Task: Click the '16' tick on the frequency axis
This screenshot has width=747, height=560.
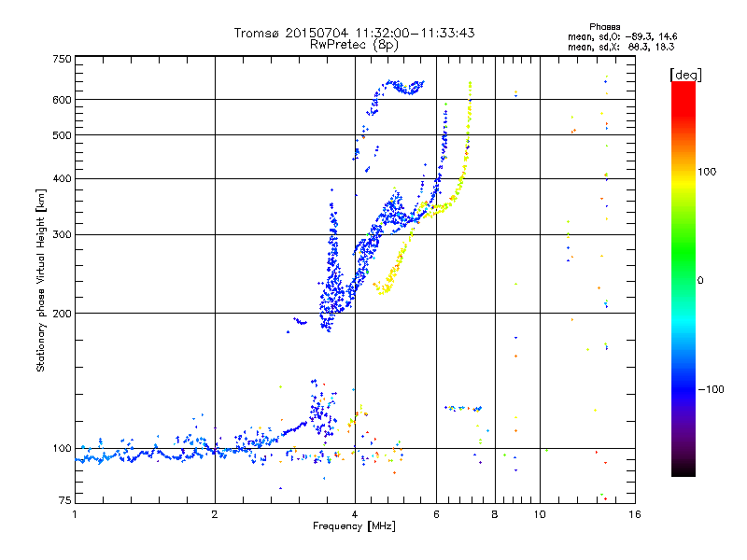Action: point(633,514)
